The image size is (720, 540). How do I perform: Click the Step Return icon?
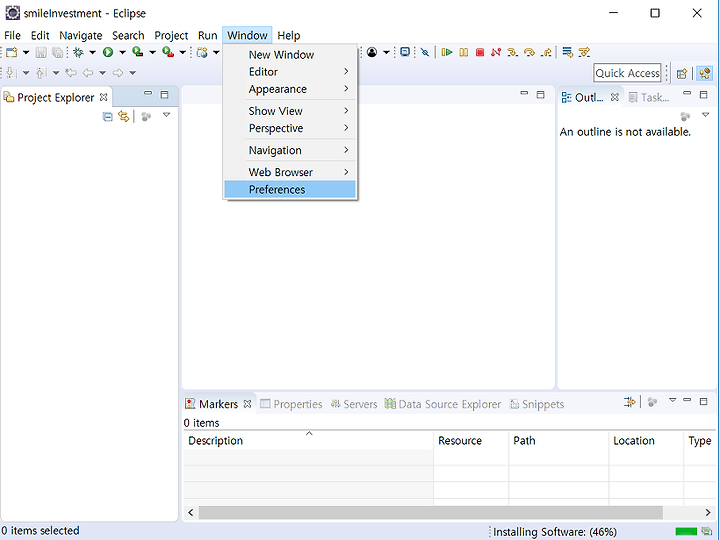(x=546, y=52)
